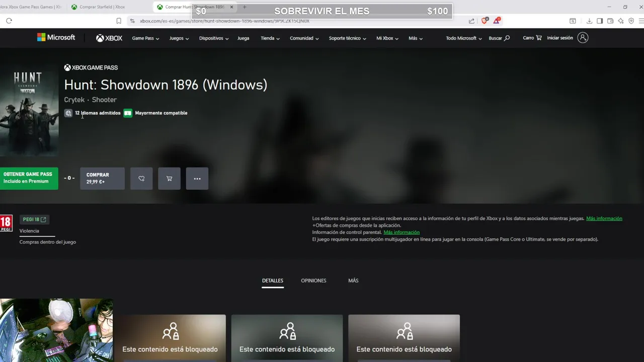Click the Shooter genre text
This screenshot has width=644, height=362.
104,100
